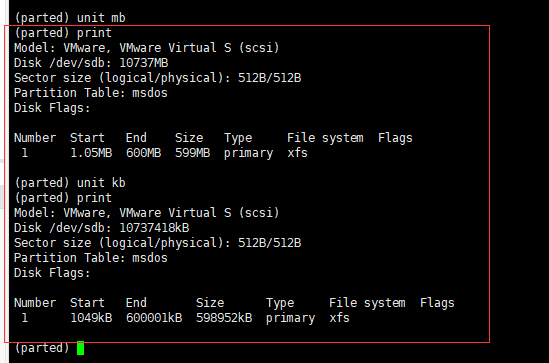Click the 'unit mb' command line
This screenshot has height=363, width=549.
[x=70, y=18]
